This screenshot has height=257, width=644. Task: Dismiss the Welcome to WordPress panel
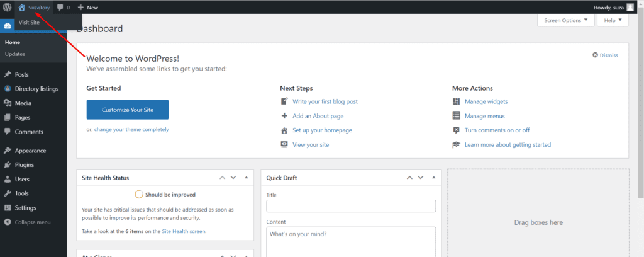click(605, 55)
